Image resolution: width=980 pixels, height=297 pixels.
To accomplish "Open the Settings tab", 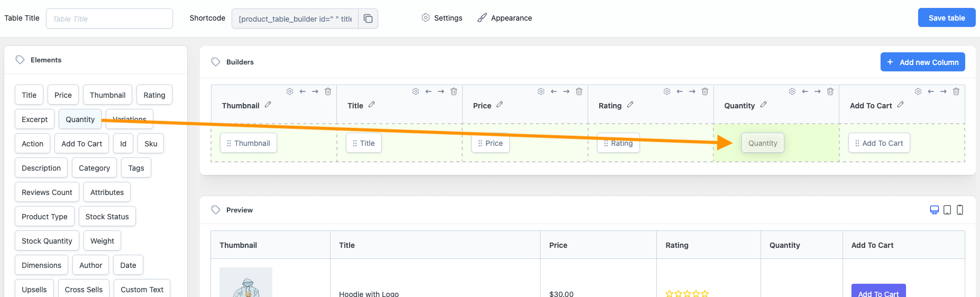I will 442,18.
